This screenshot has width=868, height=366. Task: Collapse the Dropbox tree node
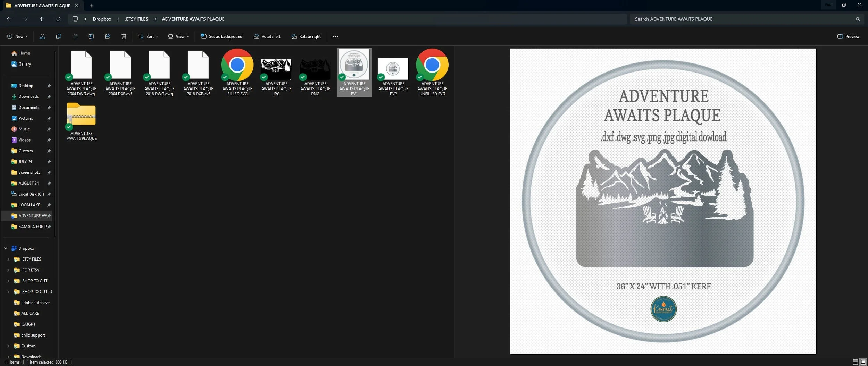[6, 248]
